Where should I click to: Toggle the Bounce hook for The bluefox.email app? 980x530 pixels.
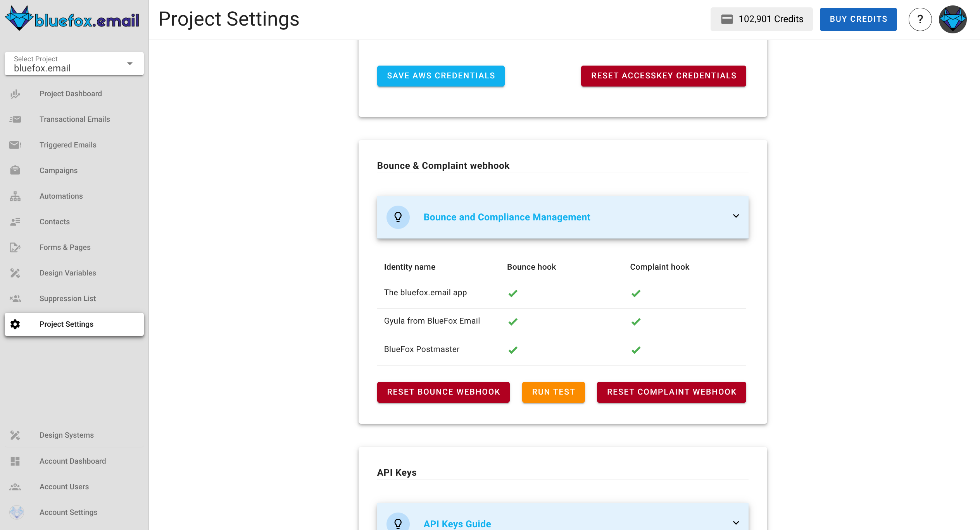click(512, 293)
